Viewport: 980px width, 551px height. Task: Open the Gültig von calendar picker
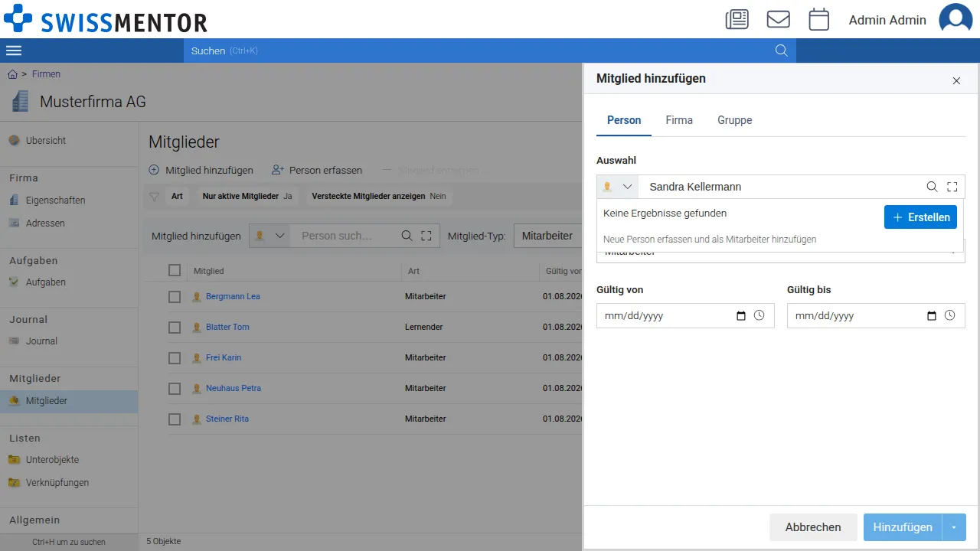(x=740, y=315)
